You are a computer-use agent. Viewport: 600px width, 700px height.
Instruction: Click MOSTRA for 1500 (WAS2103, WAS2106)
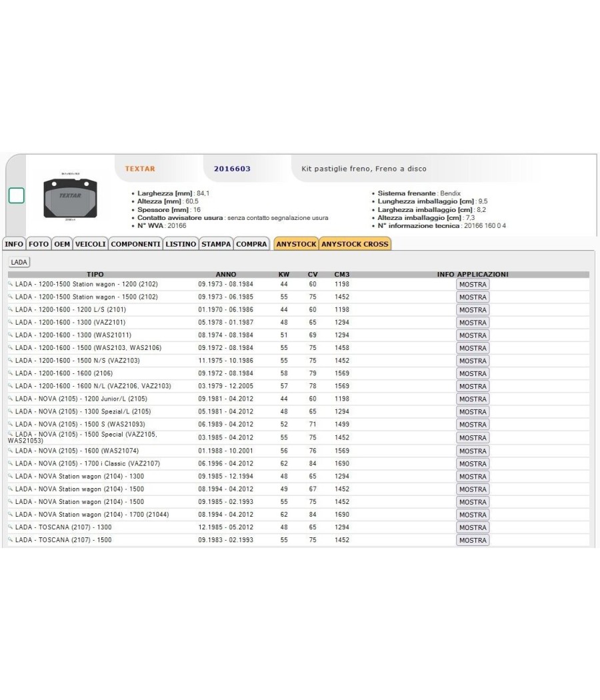[x=473, y=348]
